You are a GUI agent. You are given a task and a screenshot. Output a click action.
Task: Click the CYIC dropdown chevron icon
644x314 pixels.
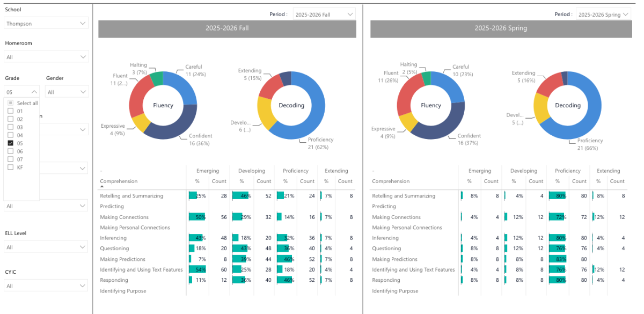(83, 286)
